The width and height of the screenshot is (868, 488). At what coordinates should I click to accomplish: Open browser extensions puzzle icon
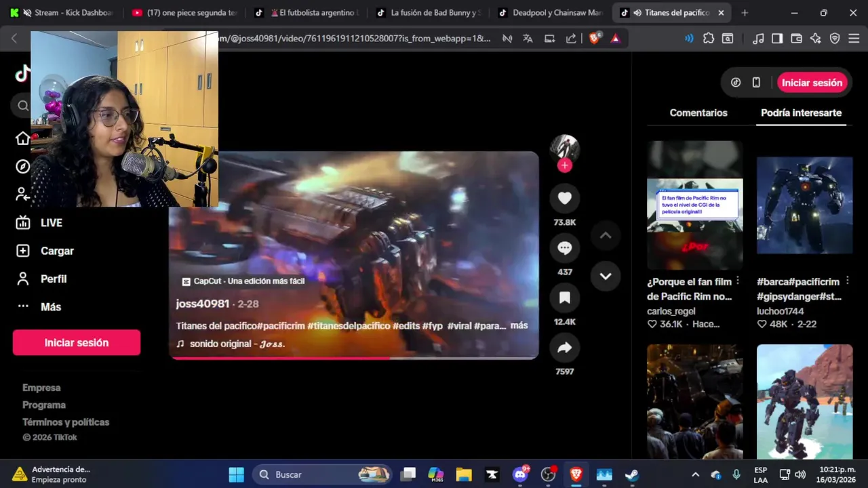[709, 39]
